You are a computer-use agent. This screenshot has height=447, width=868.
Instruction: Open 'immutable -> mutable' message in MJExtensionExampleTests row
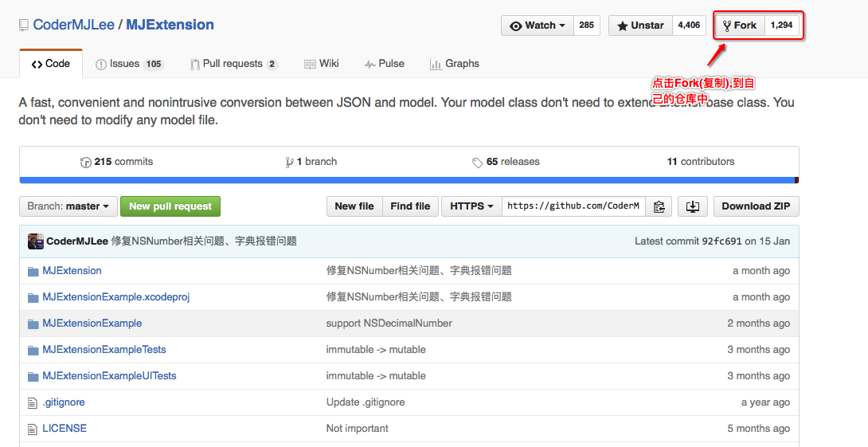click(x=376, y=350)
